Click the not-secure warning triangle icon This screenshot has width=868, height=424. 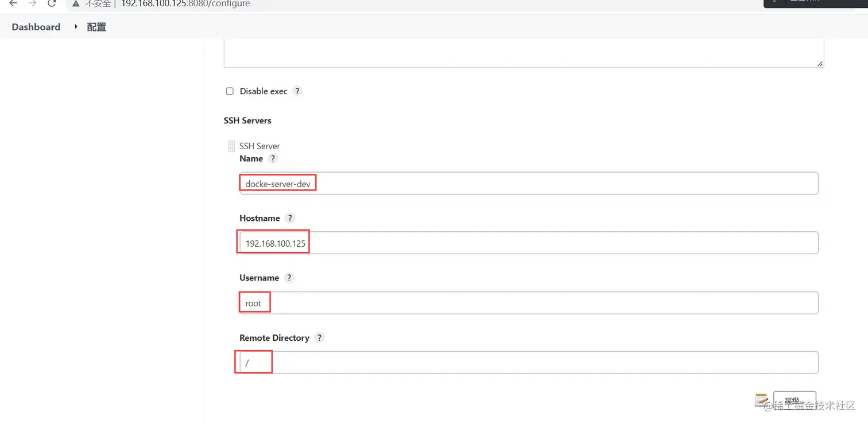coord(76,3)
